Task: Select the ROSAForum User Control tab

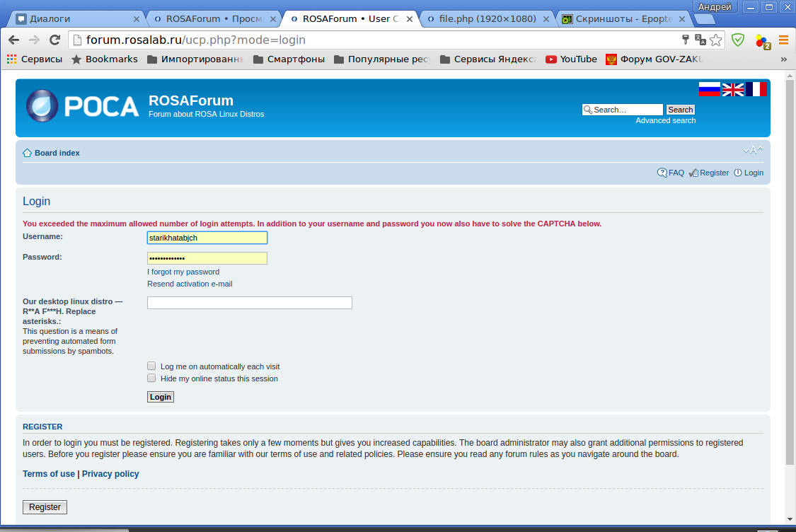Action: click(350, 19)
